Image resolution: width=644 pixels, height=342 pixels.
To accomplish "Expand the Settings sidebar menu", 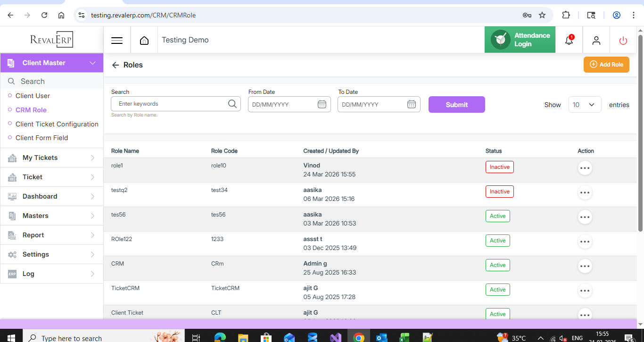I will pos(52,254).
